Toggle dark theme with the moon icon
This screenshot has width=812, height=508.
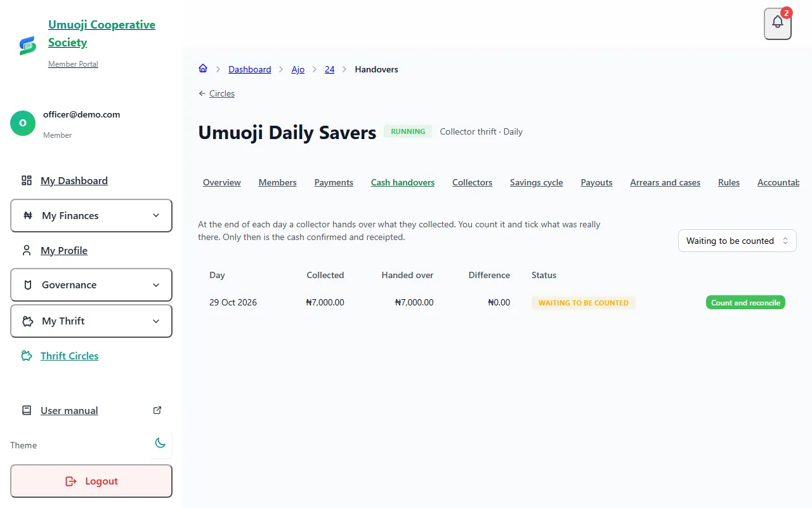pos(160,443)
